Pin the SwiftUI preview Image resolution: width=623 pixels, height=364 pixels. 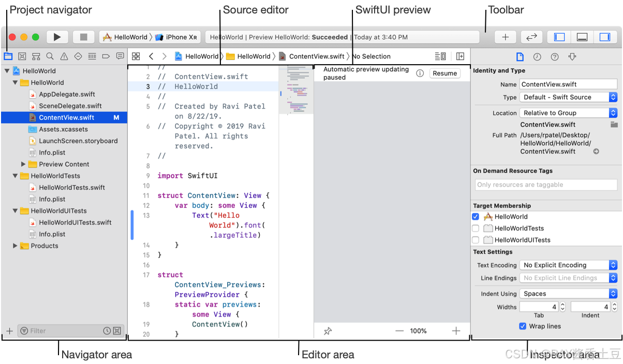pos(328,331)
